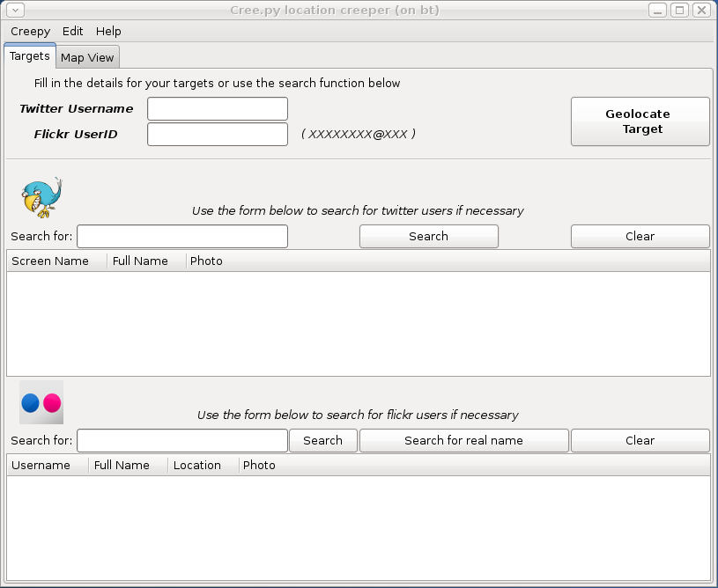Open the Help menu
Viewport: 718px width, 588px height.
click(108, 31)
